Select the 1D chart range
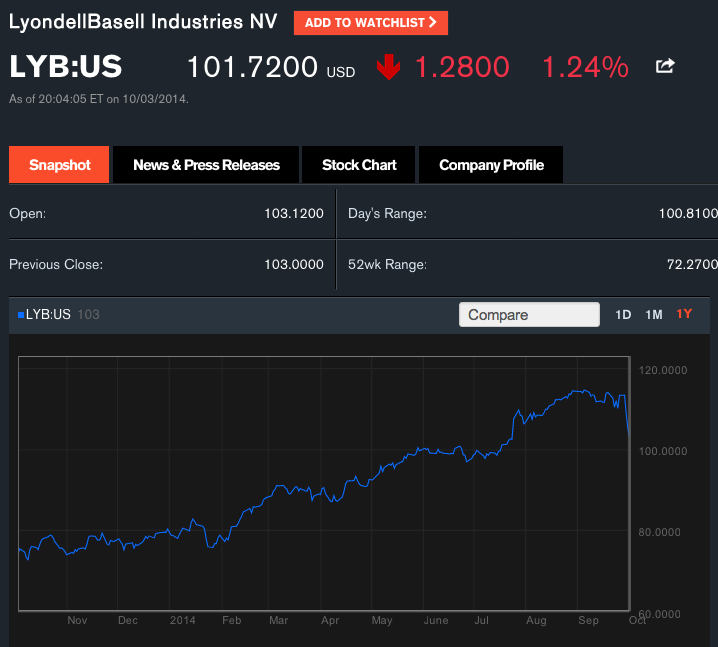The image size is (718, 647). click(x=623, y=315)
